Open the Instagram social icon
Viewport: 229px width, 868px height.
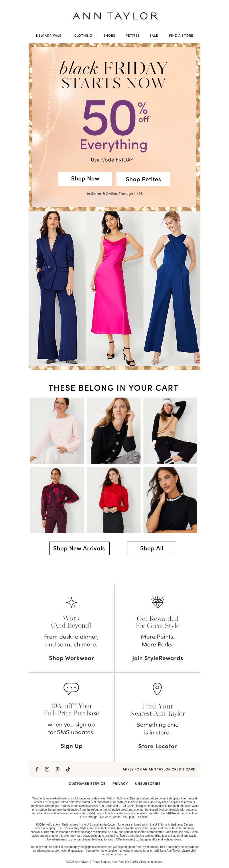click(x=47, y=769)
